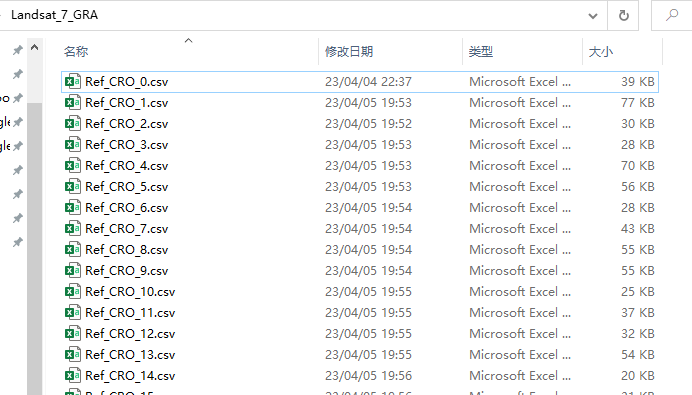
Task: Click the refresh icon beside the address bar
Action: 623,15
